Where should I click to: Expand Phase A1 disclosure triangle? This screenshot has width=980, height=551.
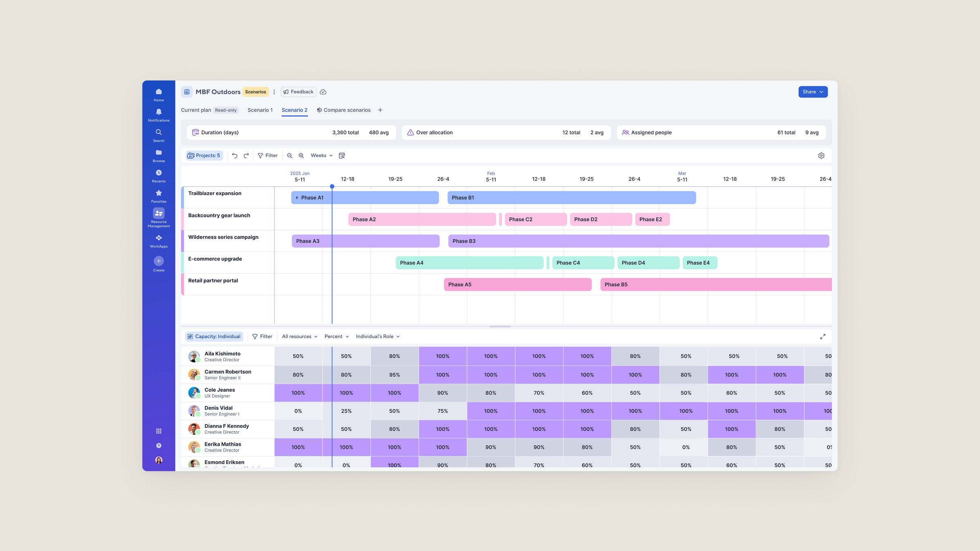point(297,198)
